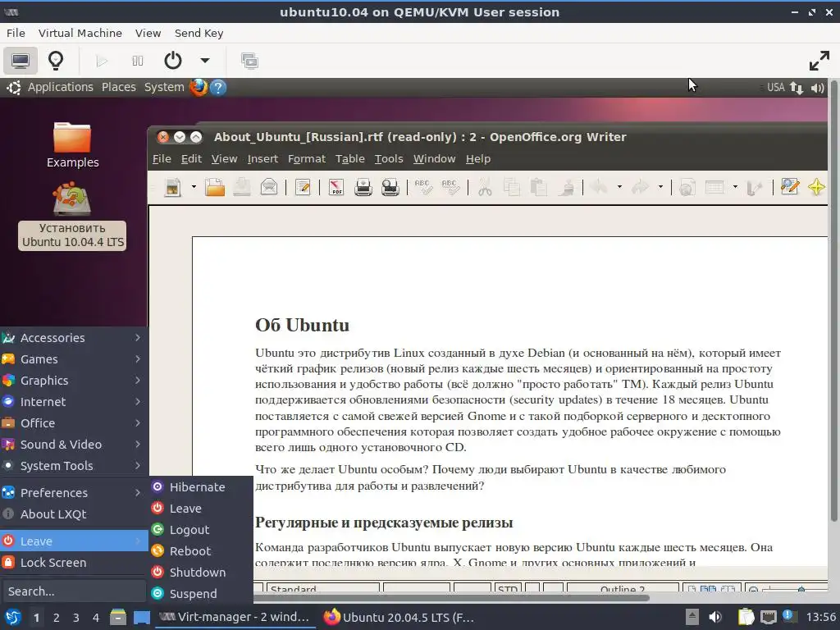Image resolution: width=840 pixels, height=630 pixels.
Task: Open the Table insert dropdown arrow
Action: tap(735, 187)
